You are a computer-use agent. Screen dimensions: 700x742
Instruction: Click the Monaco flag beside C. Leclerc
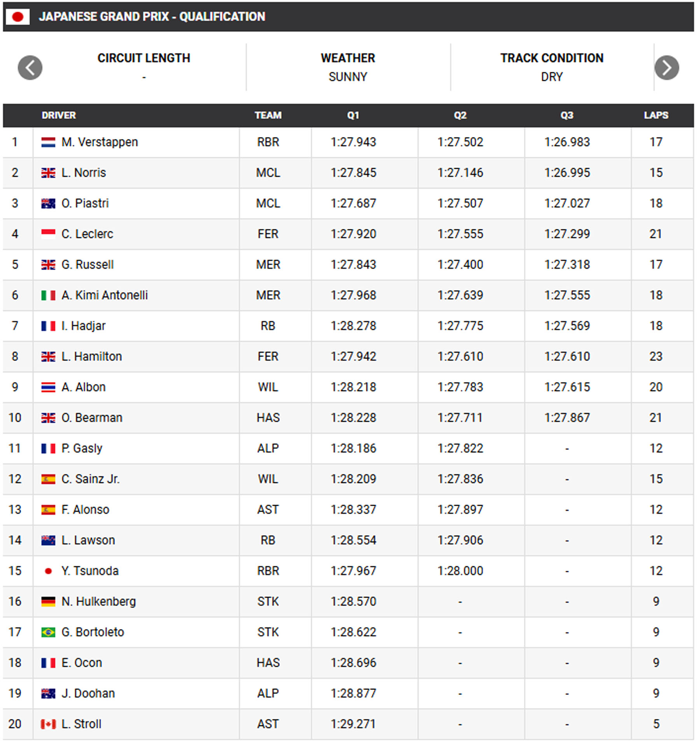point(48,234)
